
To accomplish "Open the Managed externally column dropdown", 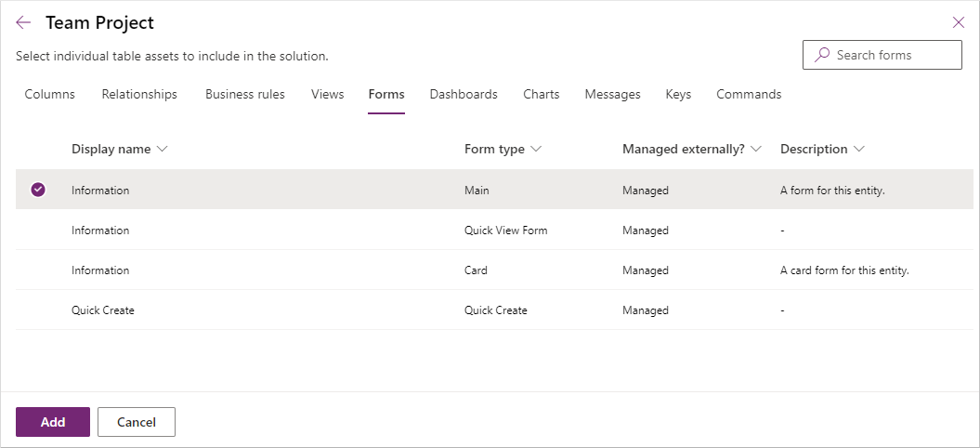I will [756, 150].
